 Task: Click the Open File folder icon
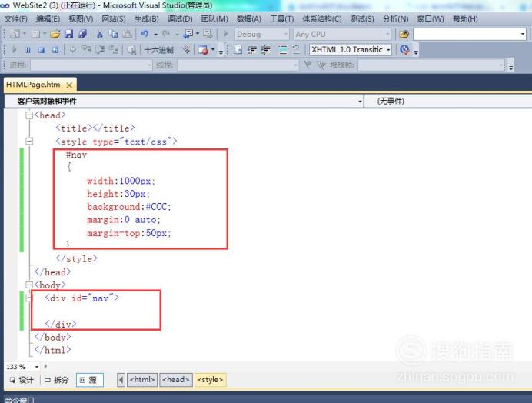[x=55, y=34]
